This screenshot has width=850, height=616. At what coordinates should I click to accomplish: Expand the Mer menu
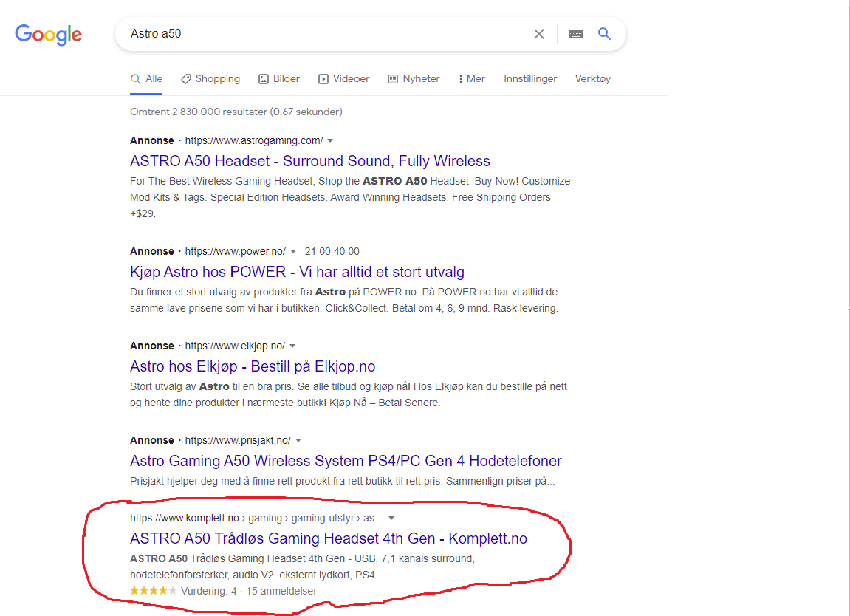point(472,78)
